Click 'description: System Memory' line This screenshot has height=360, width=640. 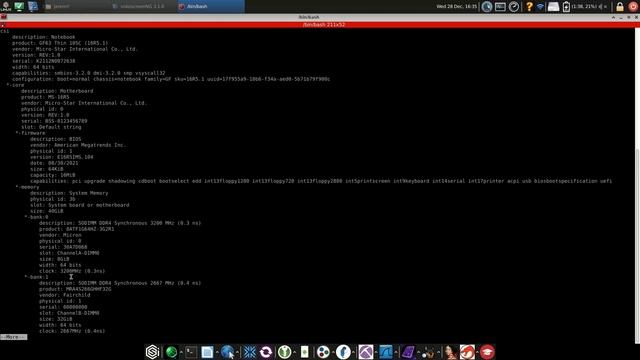point(69,193)
